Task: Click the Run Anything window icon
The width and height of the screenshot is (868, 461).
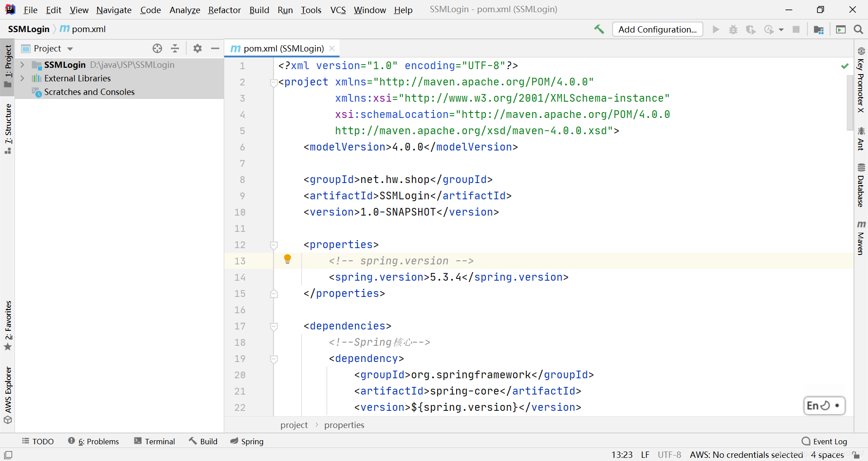Action: coord(841,29)
